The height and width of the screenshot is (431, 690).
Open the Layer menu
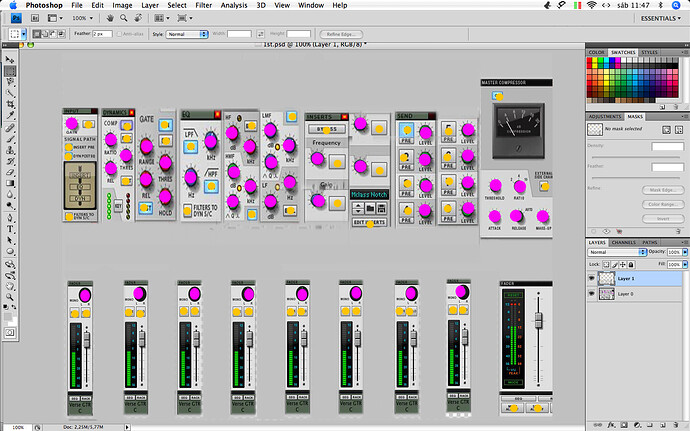click(x=150, y=5)
